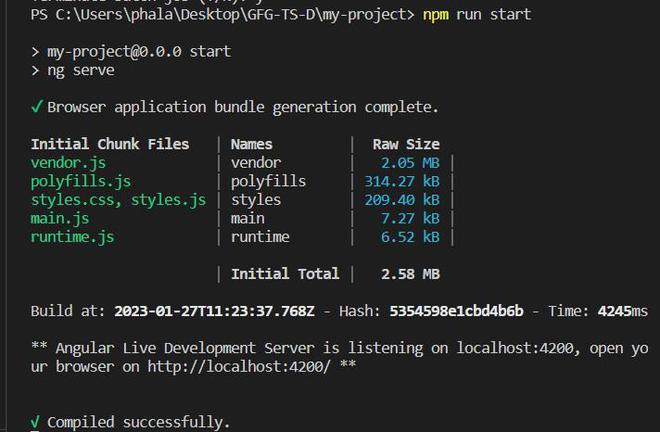
Task: Click the name 'main' in Names column
Action: (x=248, y=219)
